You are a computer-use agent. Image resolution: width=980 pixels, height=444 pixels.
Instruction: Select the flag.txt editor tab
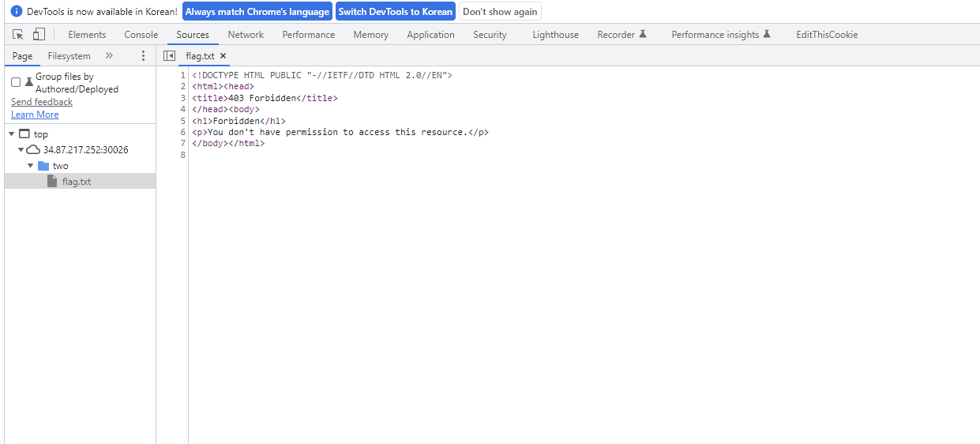point(200,56)
